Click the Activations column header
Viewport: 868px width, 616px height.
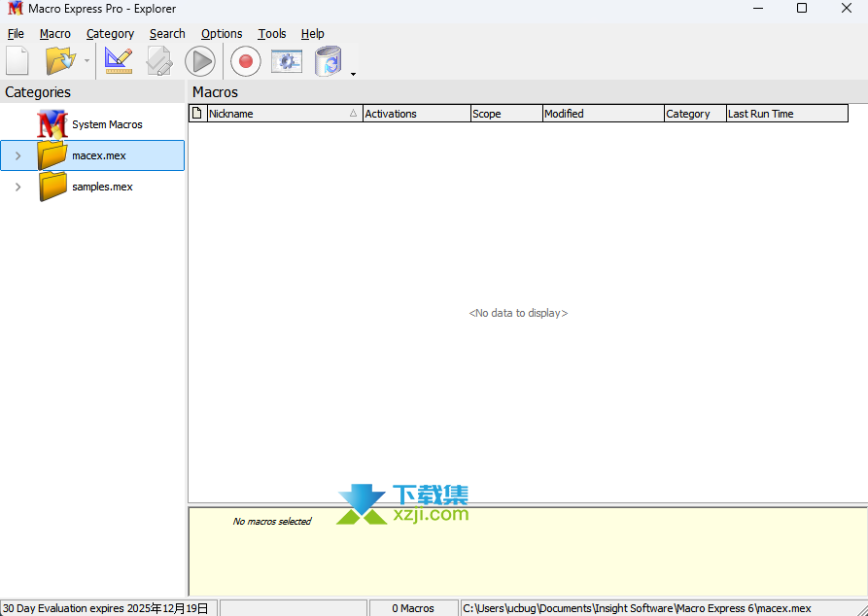click(x=416, y=114)
